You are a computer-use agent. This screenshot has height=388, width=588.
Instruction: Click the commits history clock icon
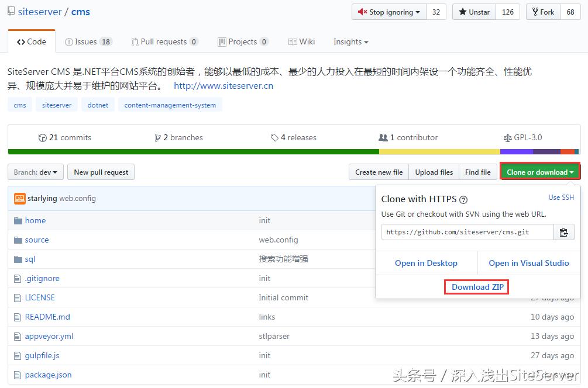43,137
